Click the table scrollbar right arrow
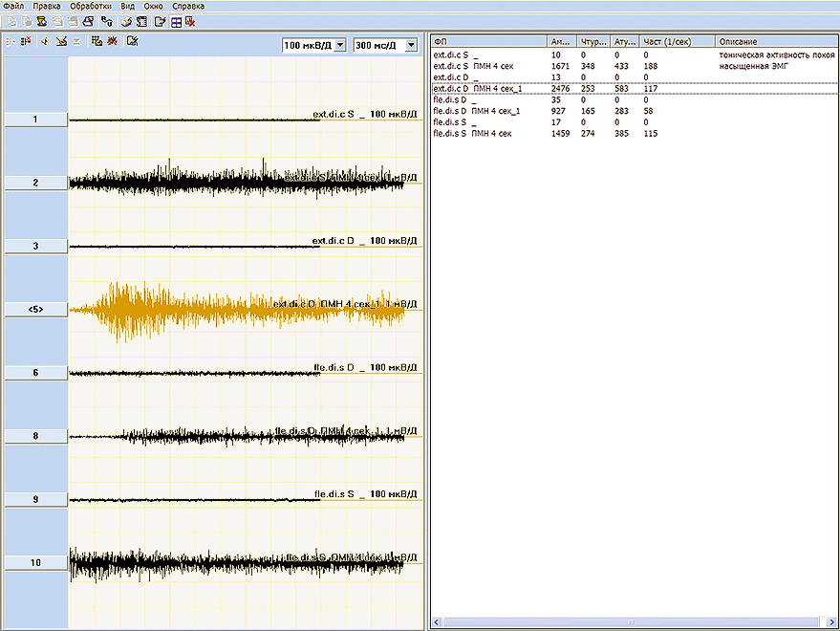The height and width of the screenshot is (631, 840). click(831, 621)
